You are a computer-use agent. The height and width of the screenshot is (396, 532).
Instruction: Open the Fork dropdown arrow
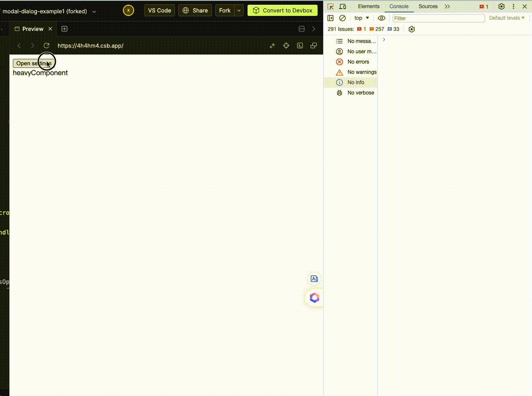click(239, 10)
